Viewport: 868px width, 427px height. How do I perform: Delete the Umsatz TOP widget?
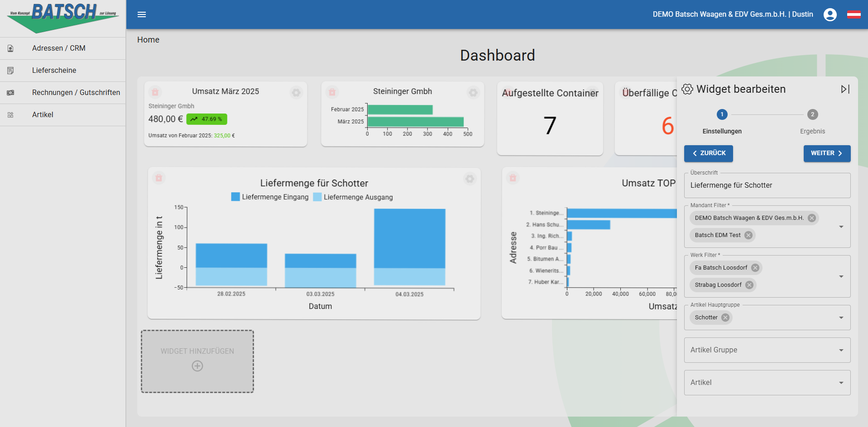click(513, 178)
